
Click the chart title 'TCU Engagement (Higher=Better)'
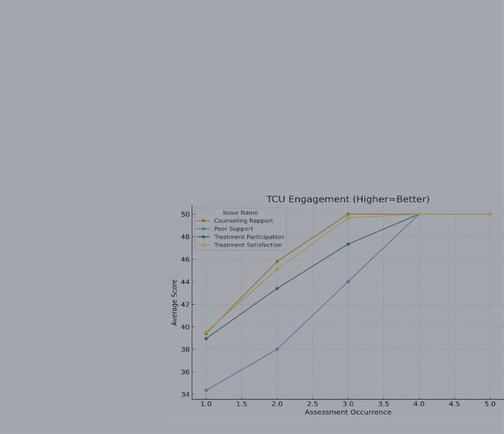(x=348, y=199)
